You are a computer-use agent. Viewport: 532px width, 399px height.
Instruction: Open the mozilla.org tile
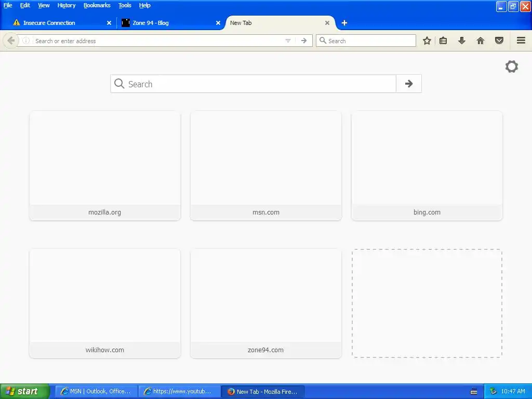point(105,166)
